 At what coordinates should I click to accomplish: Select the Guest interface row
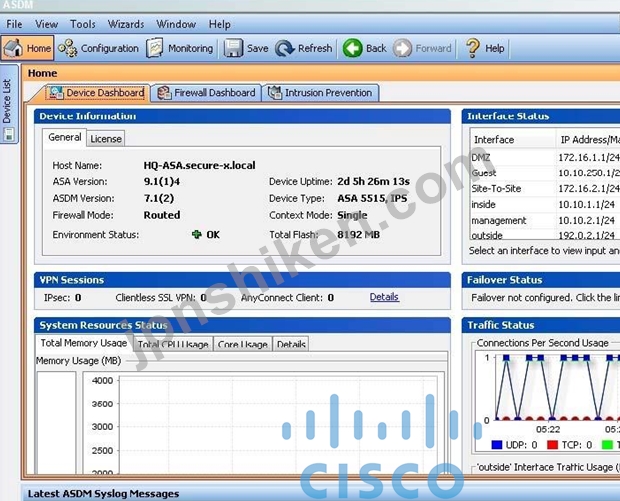[545, 173]
